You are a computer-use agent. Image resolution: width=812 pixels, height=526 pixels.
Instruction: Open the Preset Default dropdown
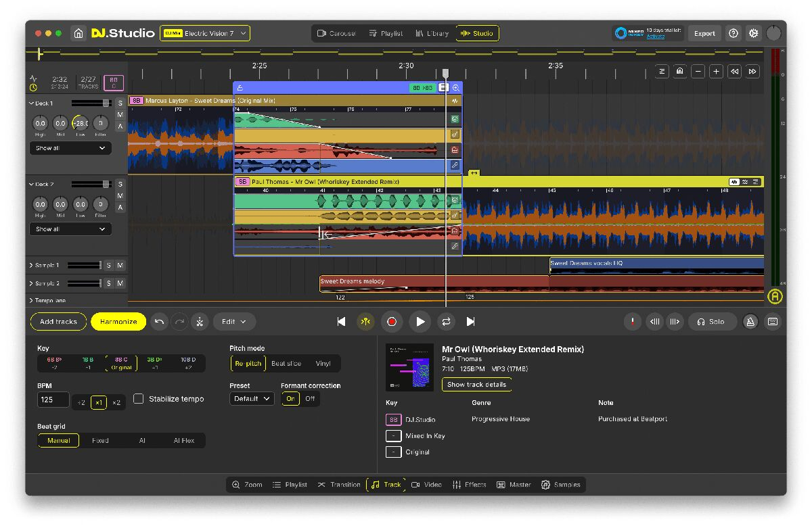252,399
